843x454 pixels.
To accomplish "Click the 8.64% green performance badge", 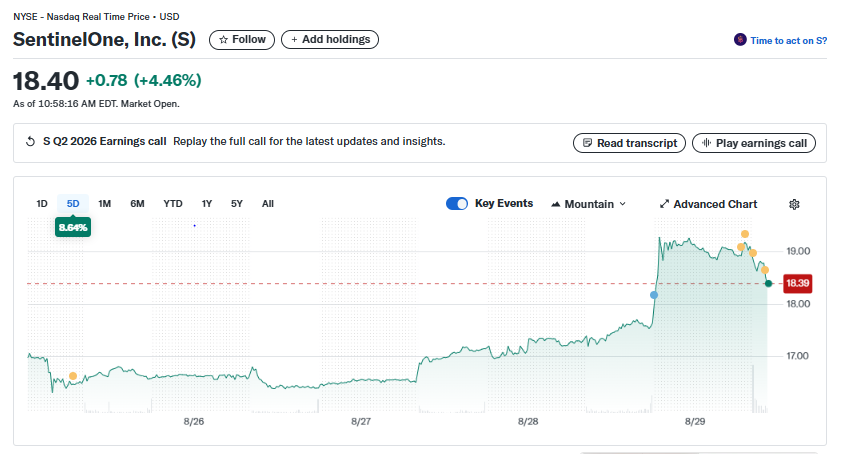I will click(73, 228).
